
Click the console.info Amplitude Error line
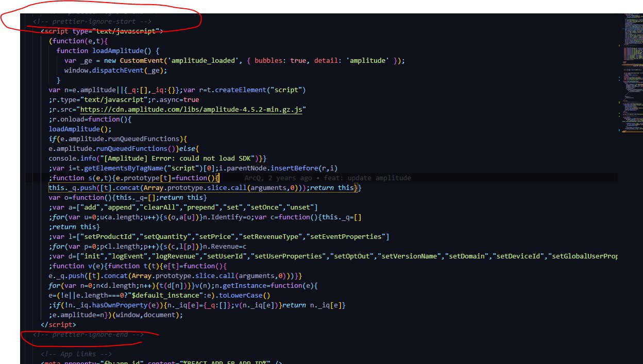157,159
